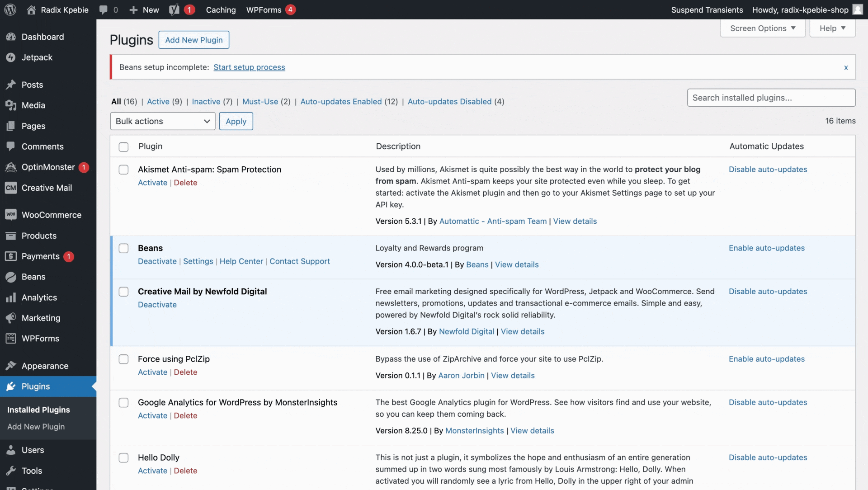This screenshot has height=490, width=868.
Task: Open the Beans Help Center link
Action: [241, 261]
